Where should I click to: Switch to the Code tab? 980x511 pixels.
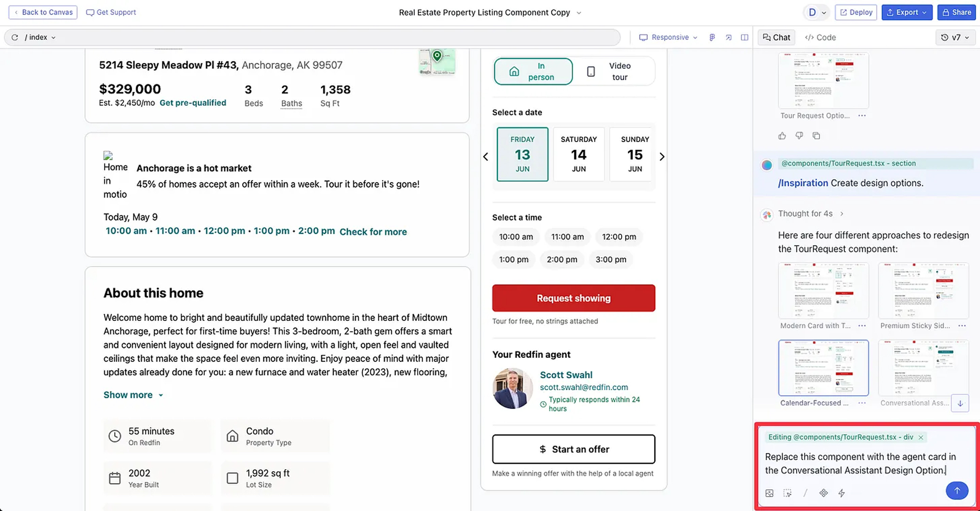click(820, 37)
